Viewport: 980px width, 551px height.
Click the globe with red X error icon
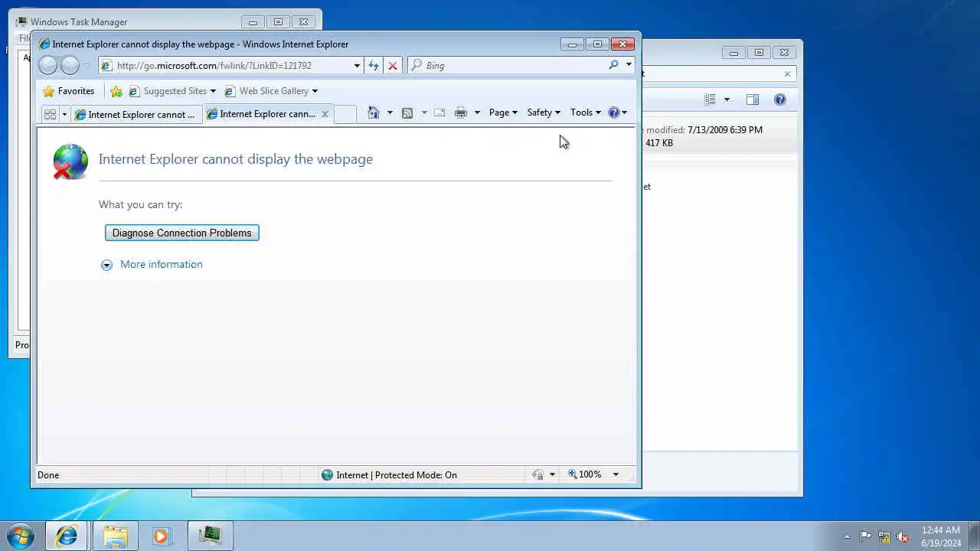click(x=70, y=161)
